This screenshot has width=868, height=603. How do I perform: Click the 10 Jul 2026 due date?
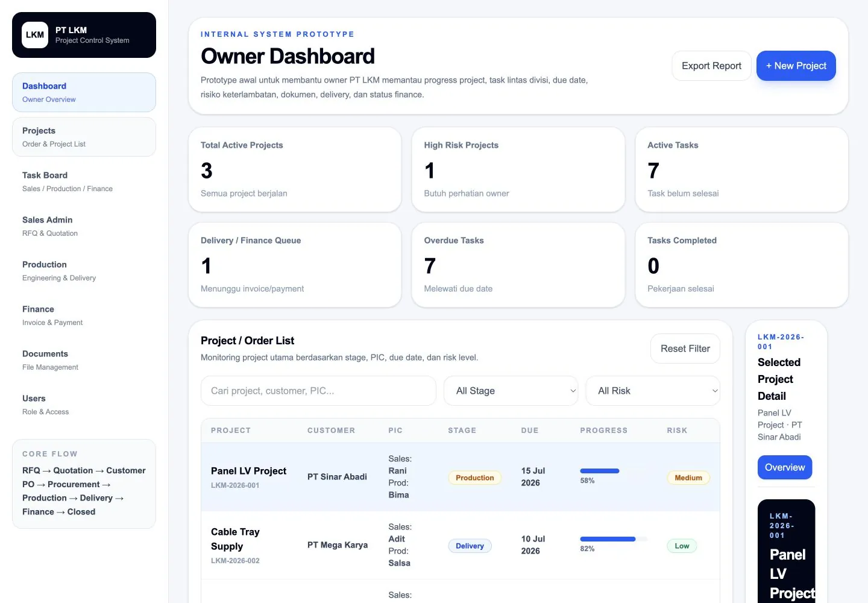533,545
